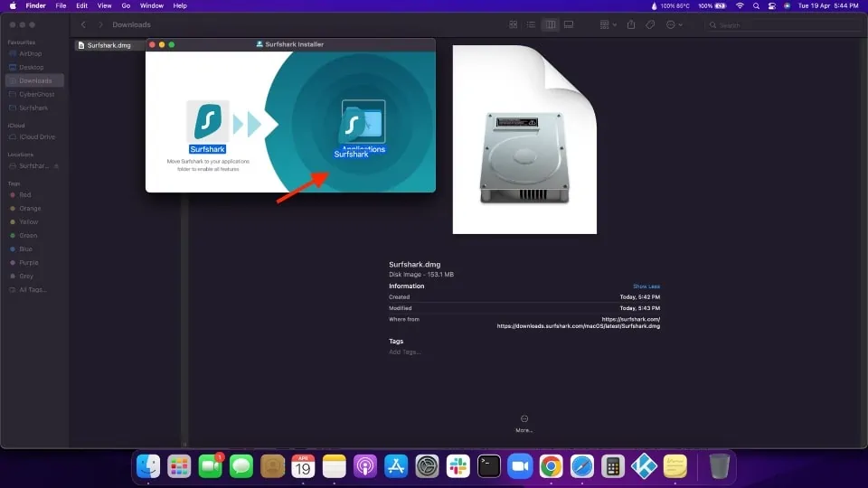This screenshot has height=488, width=868.
Task: Open Calculator from the Dock
Action: pyautogui.click(x=613, y=466)
